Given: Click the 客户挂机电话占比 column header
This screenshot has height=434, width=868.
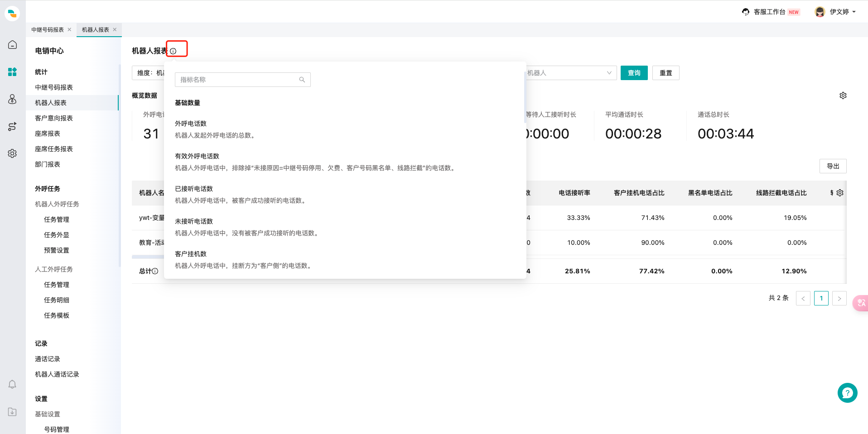Looking at the screenshot, I should click(639, 193).
